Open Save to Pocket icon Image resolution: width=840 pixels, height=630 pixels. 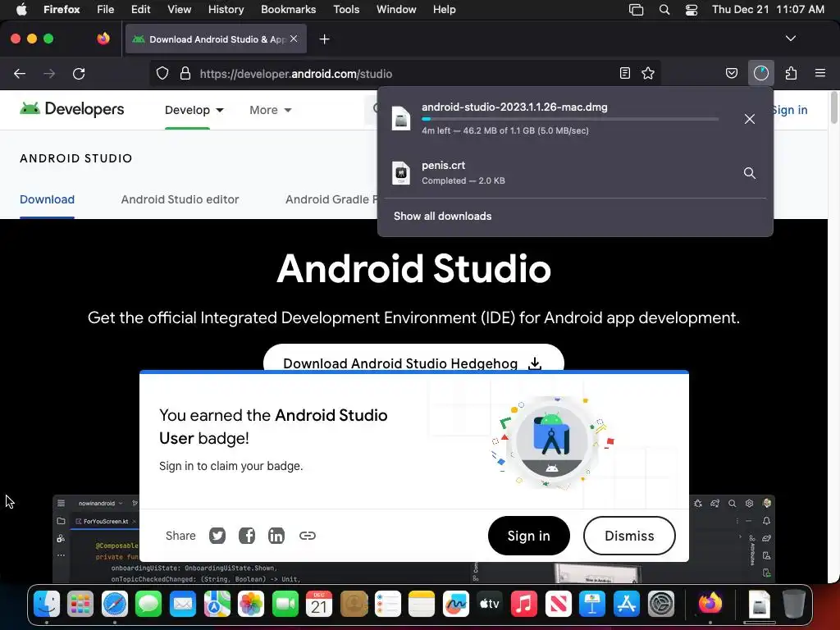pyautogui.click(x=731, y=73)
